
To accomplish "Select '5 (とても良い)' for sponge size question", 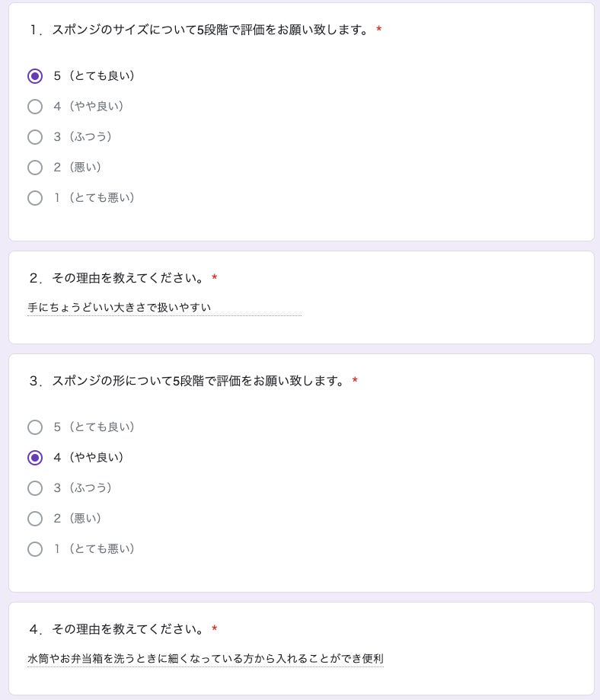I will [35, 76].
